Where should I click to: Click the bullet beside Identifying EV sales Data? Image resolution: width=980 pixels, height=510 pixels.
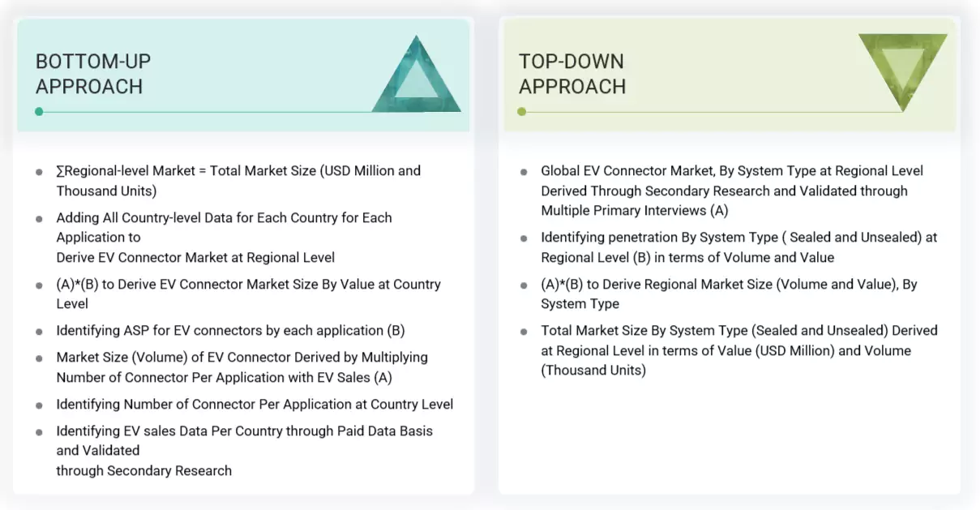[41, 431]
